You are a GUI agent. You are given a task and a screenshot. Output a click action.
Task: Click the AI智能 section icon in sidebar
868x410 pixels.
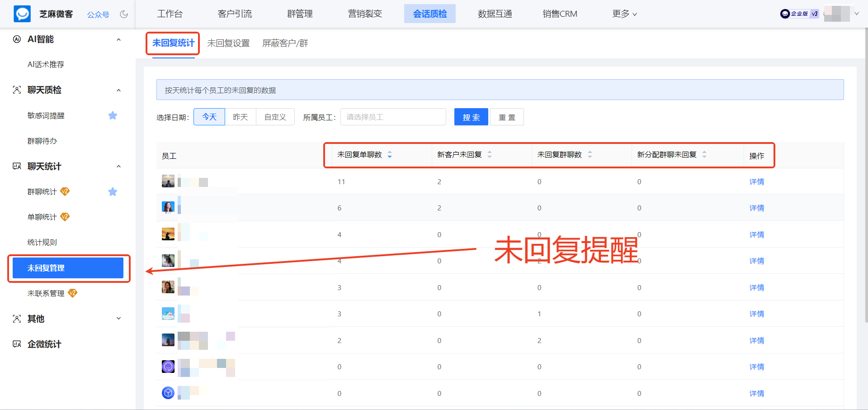(x=17, y=39)
